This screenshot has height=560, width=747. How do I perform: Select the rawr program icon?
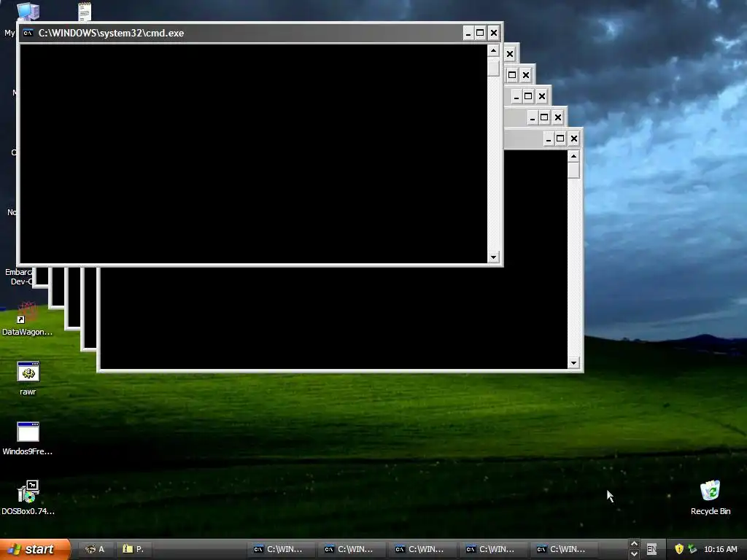(x=28, y=378)
